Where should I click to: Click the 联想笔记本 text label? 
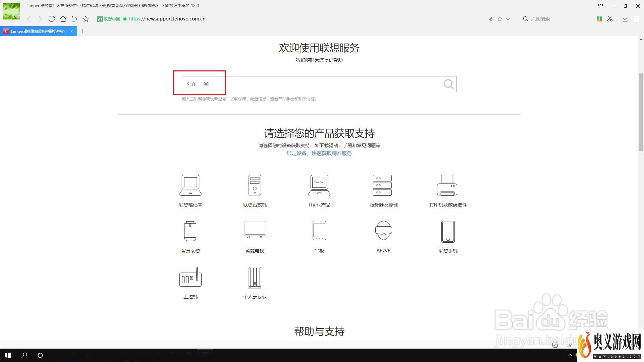pyautogui.click(x=191, y=205)
